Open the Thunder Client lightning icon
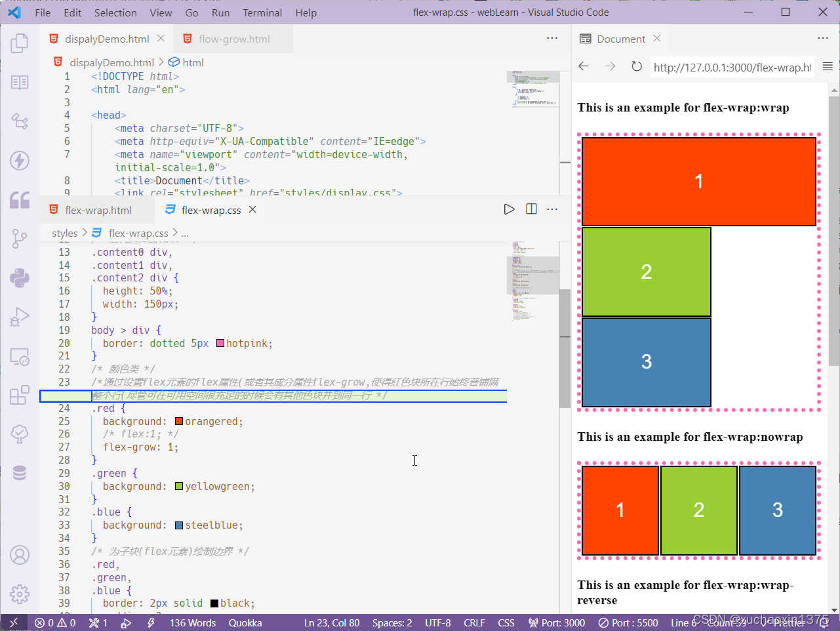Viewport: 840px width, 631px height. pos(20,160)
